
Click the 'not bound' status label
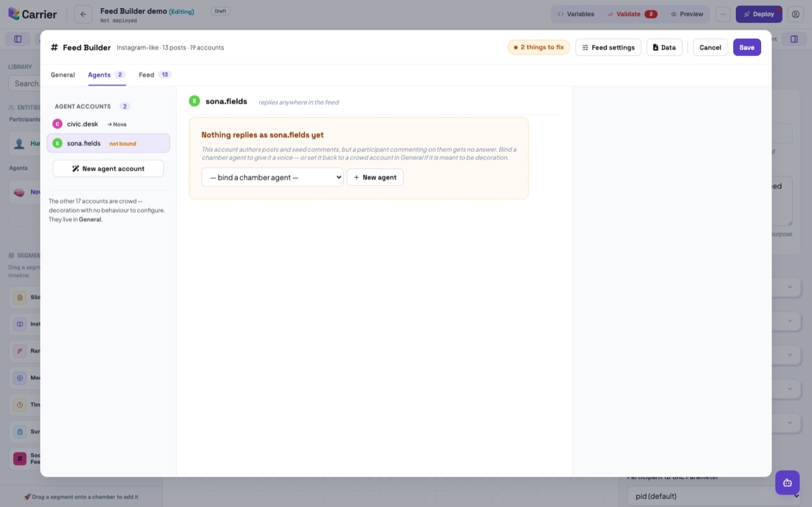[x=123, y=143]
